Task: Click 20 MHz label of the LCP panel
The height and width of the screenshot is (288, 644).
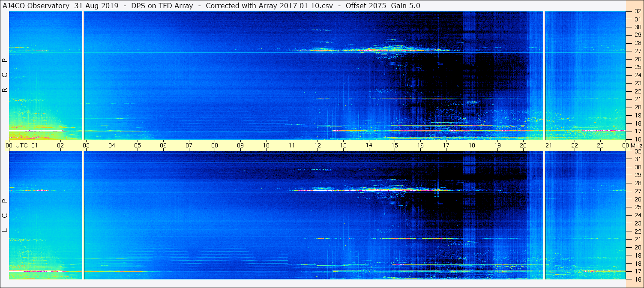Action: [x=638, y=247]
